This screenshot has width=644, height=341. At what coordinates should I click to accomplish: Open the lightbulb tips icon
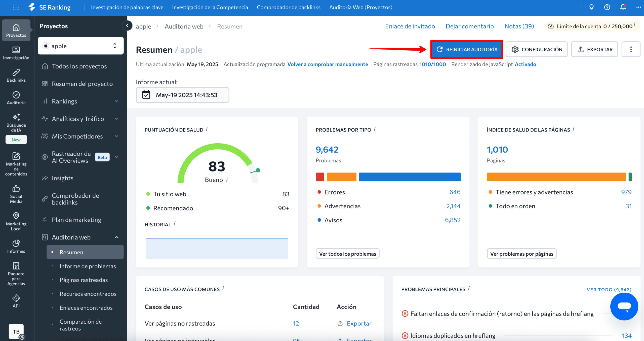591,7
